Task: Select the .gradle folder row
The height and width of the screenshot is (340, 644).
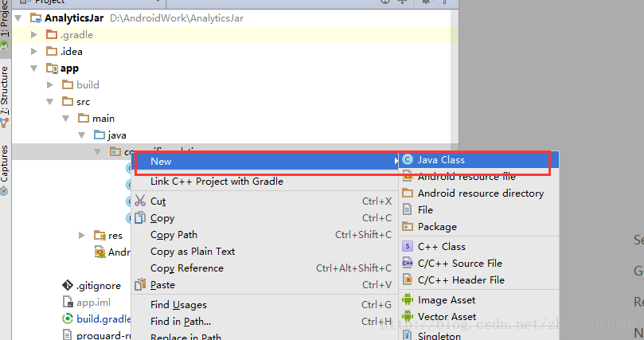Action: click(x=231, y=35)
